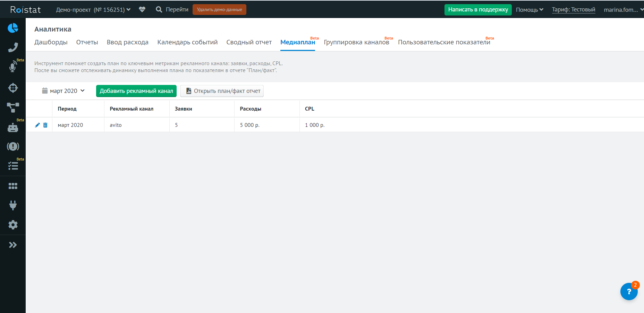The height and width of the screenshot is (313, 644).
Task: Click the Добавить рекламный канал button
Action: pos(136,91)
